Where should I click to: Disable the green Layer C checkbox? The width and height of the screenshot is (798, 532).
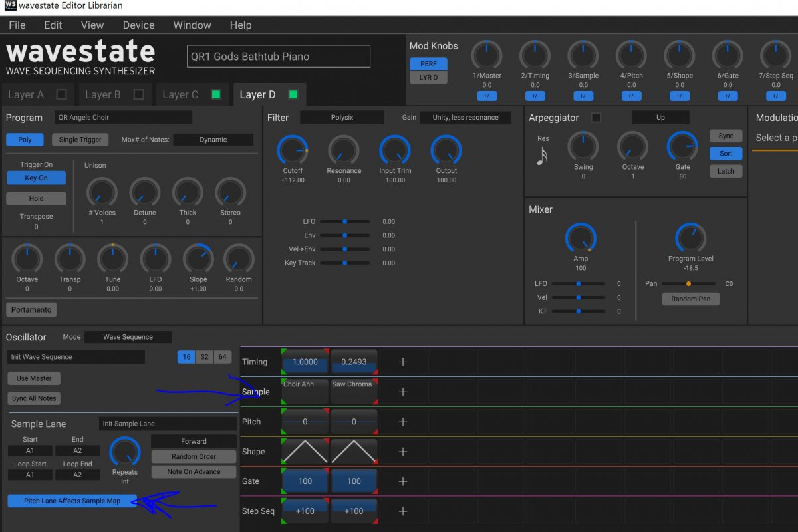(215, 94)
